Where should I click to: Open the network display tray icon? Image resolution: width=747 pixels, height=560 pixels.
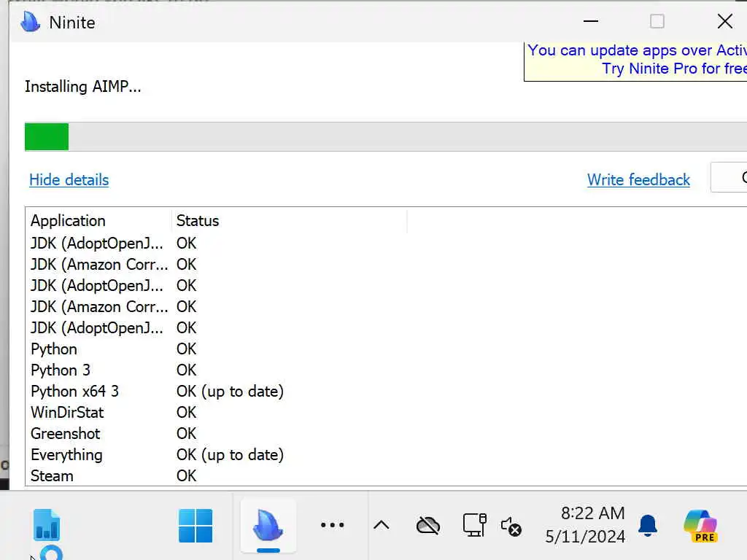[474, 525]
